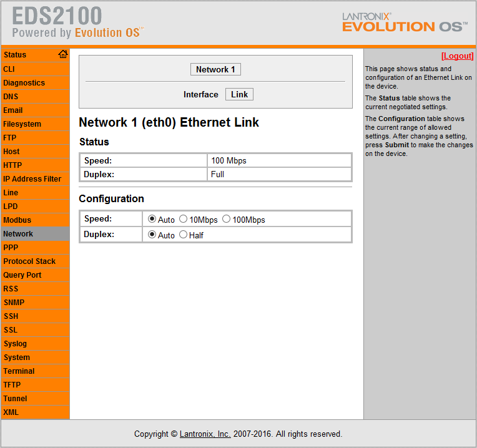477x448 pixels.
Task: Click the status 'Full' duplex value
Action: click(x=217, y=175)
